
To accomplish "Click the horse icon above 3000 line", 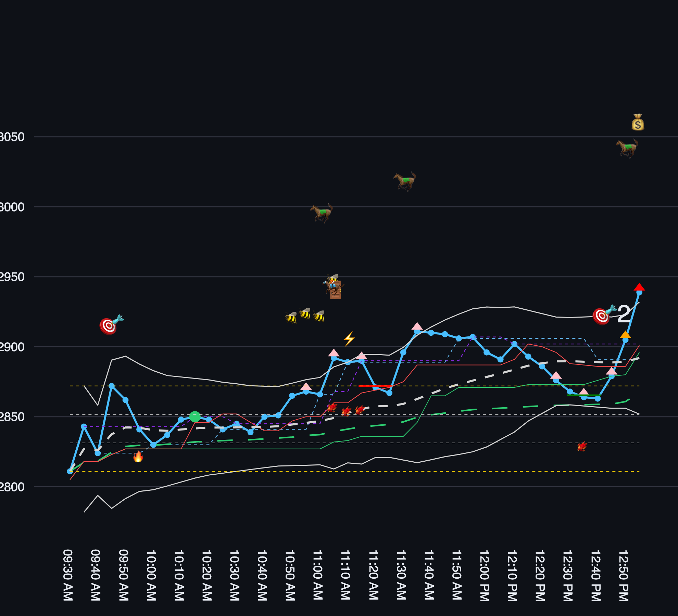I will pos(322,213).
